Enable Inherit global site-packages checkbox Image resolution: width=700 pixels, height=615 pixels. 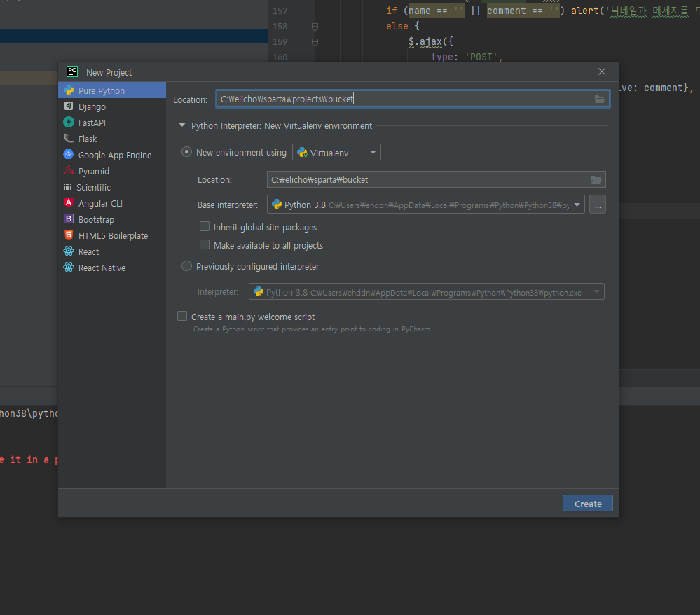click(205, 227)
